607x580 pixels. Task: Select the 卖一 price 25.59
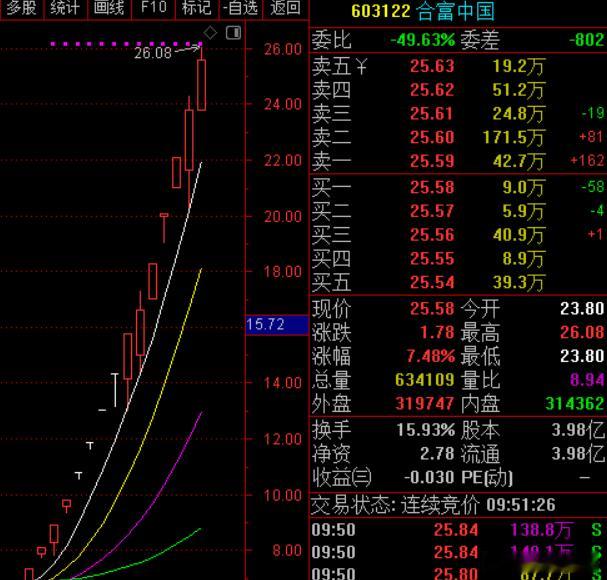click(x=432, y=161)
